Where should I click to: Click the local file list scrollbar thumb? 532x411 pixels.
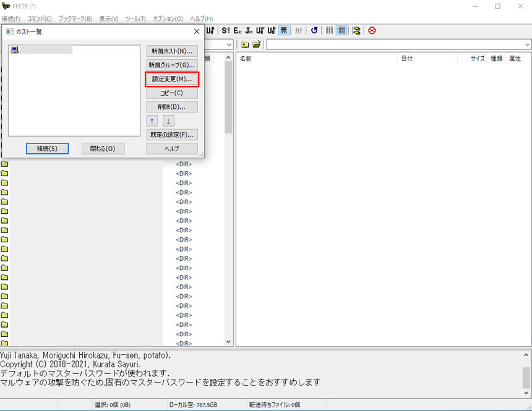tap(228, 97)
